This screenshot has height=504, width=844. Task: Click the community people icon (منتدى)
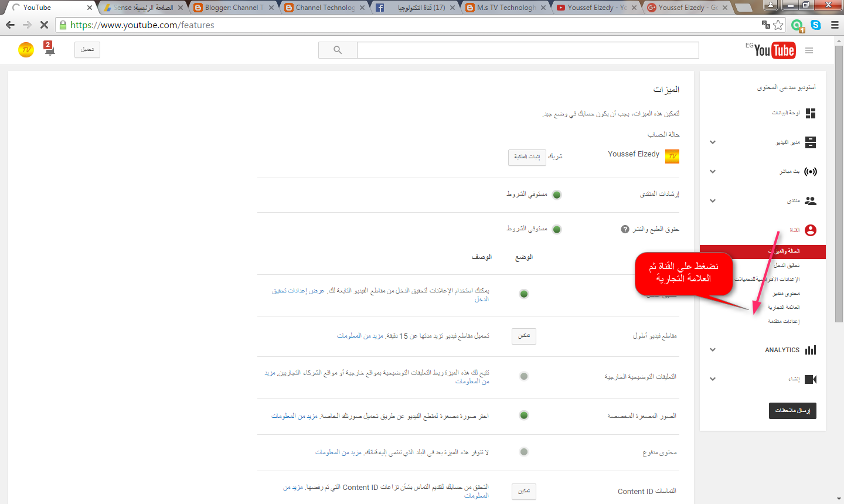(x=811, y=201)
